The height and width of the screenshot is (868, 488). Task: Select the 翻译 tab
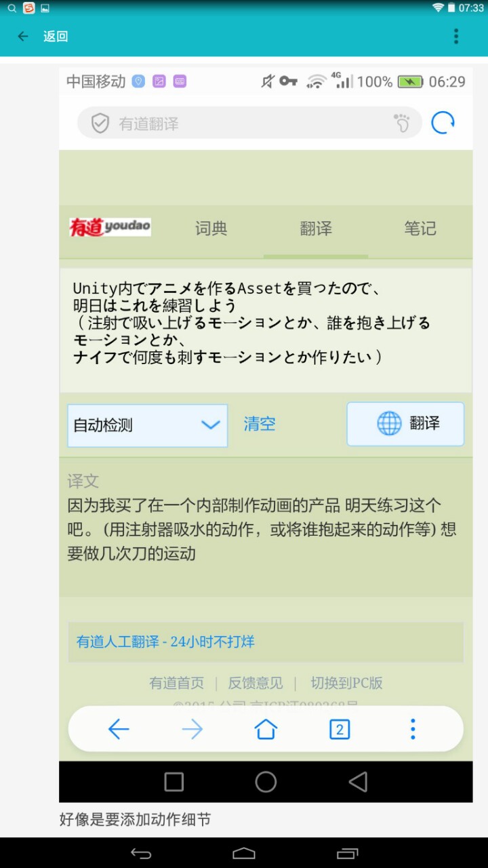click(x=316, y=229)
